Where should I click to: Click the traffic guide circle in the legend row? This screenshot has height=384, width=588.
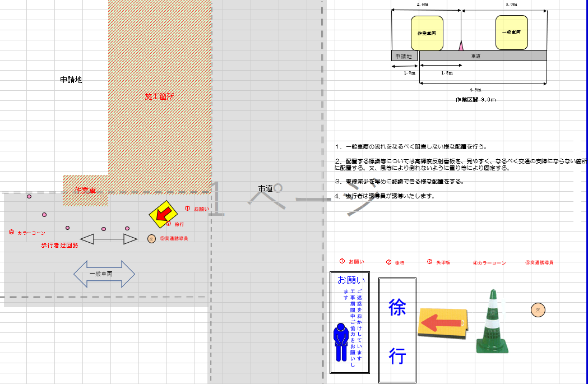click(x=538, y=309)
